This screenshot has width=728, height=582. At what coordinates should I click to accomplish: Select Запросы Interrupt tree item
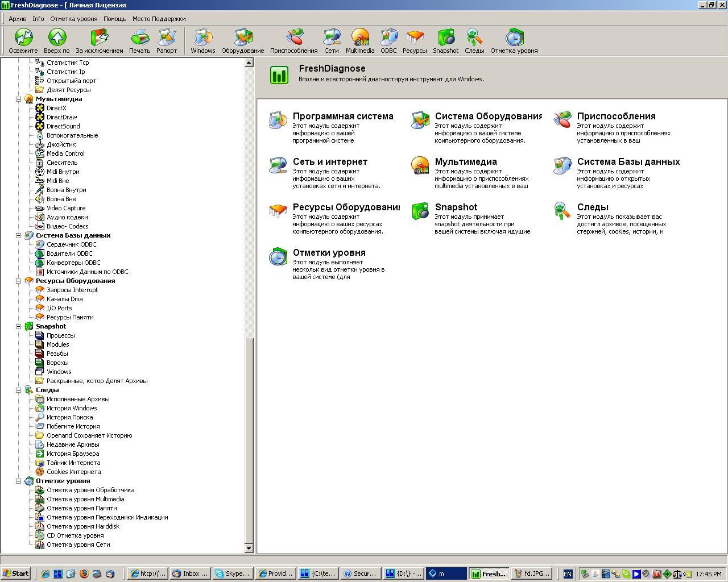72,290
